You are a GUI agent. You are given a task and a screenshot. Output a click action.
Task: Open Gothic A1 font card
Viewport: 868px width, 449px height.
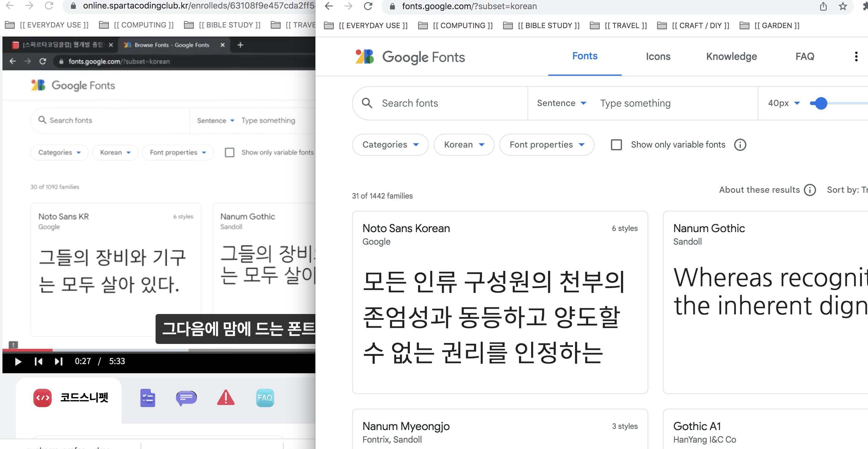[x=766, y=429]
